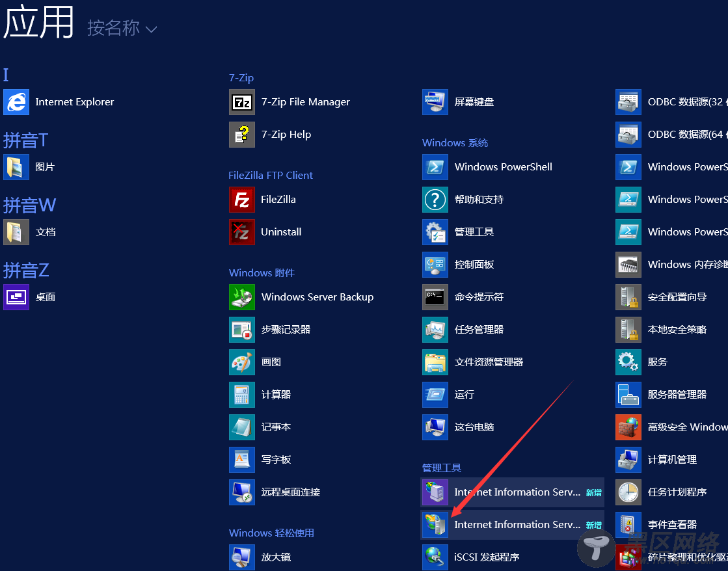
Task: Click the FileZilla Uninstall entry
Action: 265,232
